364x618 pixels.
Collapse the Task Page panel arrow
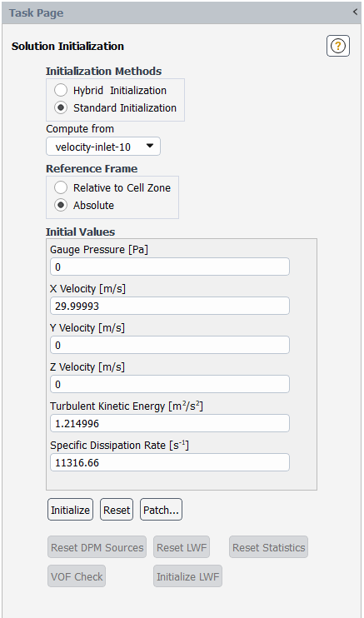point(355,12)
